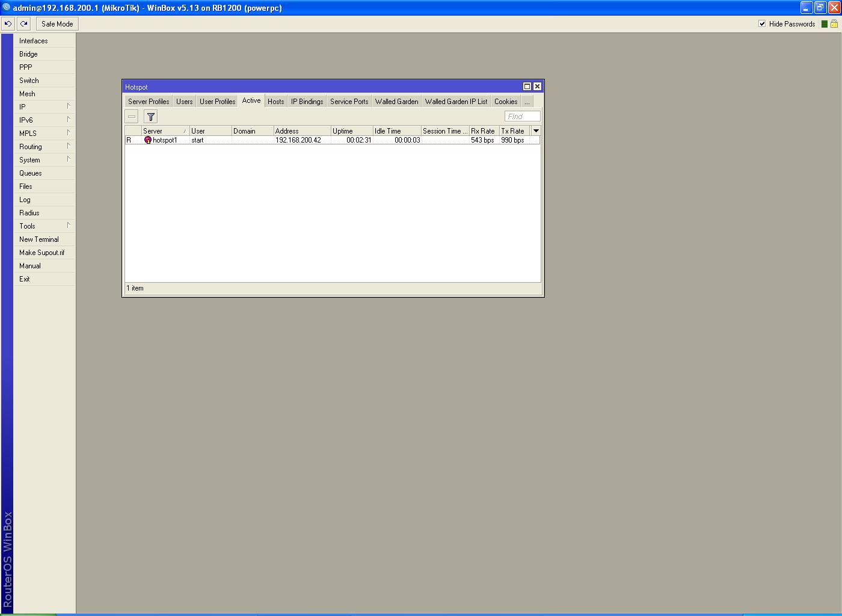The height and width of the screenshot is (616, 842).
Task: Sort by the Domain column header
Action: pyautogui.click(x=253, y=131)
